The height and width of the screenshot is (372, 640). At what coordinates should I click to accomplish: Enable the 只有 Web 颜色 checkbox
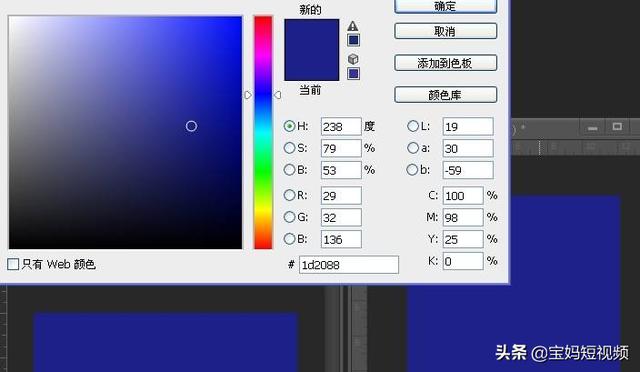(x=13, y=264)
